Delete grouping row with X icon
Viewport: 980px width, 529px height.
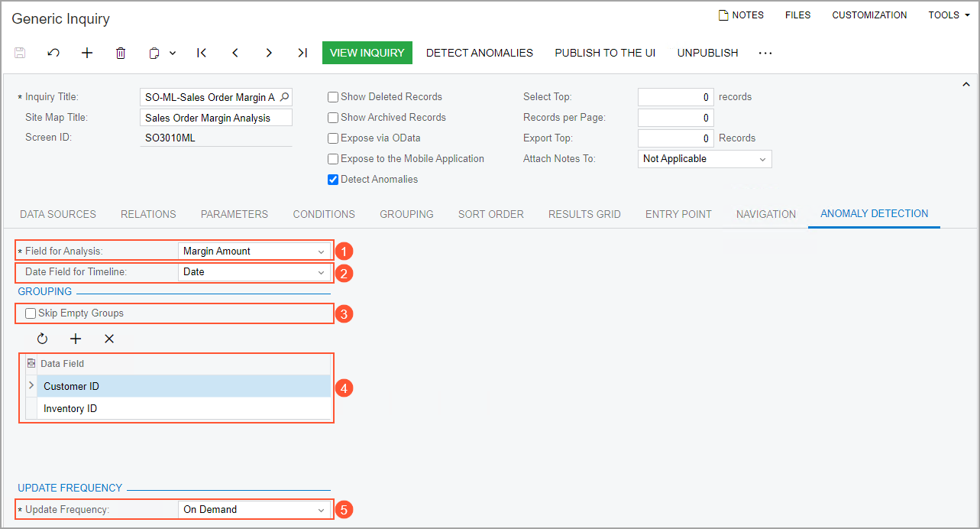coord(109,339)
